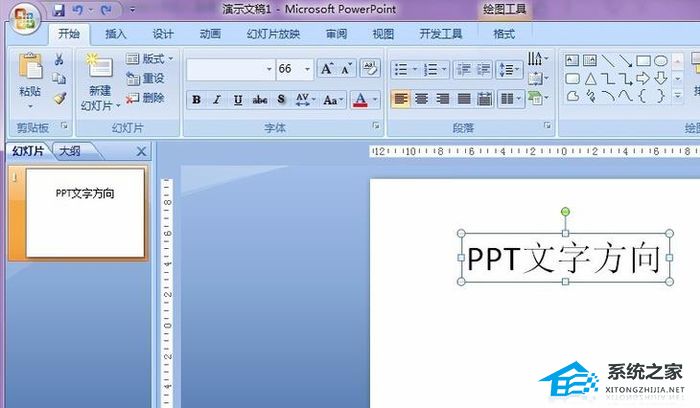Screen dimensions: 700x408
Task: Save the presentation from quick access toolbar
Action: coord(58,9)
